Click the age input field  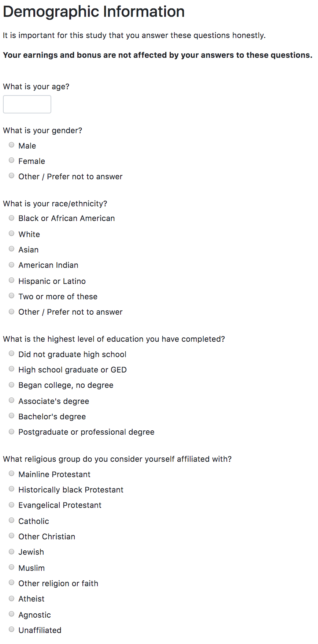coord(27,104)
